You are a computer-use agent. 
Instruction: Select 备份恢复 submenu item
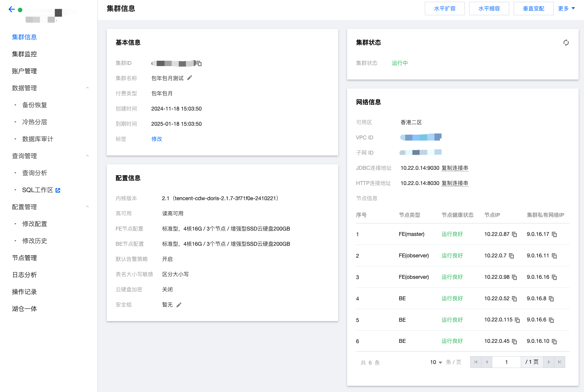(x=35, y=105)
